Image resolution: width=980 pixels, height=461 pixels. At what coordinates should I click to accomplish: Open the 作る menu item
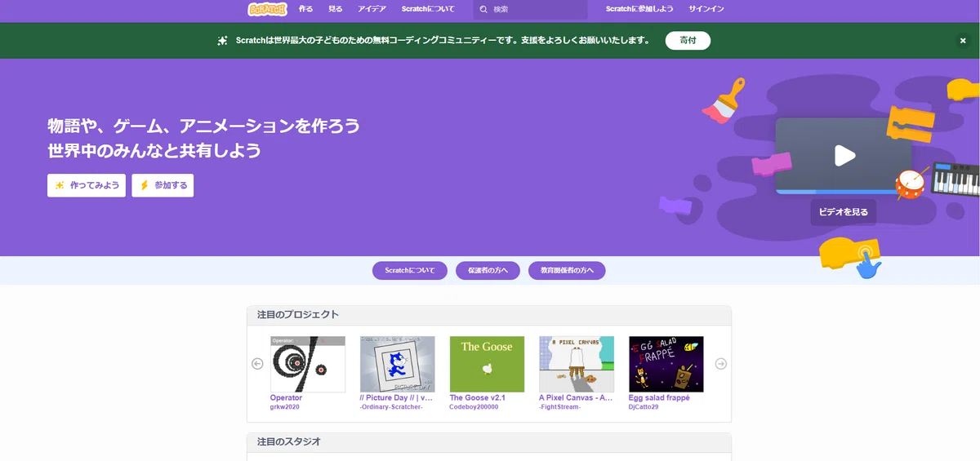[306, 9]
